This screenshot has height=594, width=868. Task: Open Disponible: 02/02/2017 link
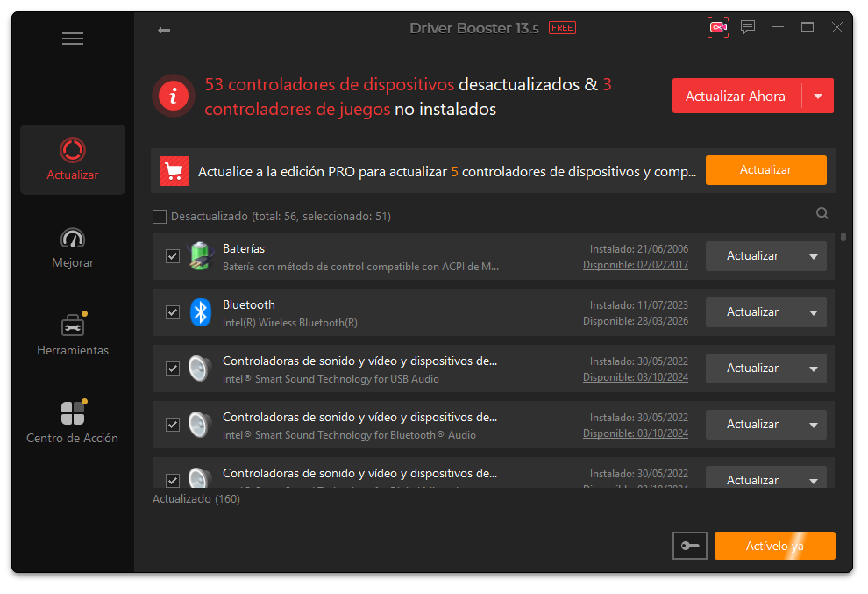point(636,265)
